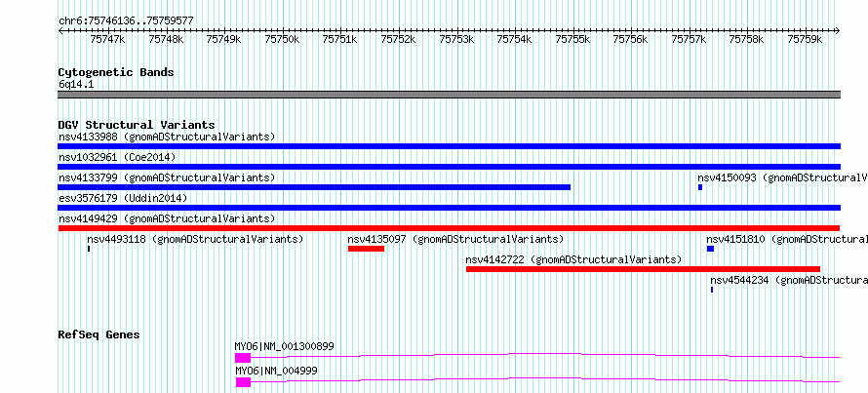Open the nsv4149429 variant label
Image resolution: width=868 pixels, height=393 pixels.
[167, 218]
